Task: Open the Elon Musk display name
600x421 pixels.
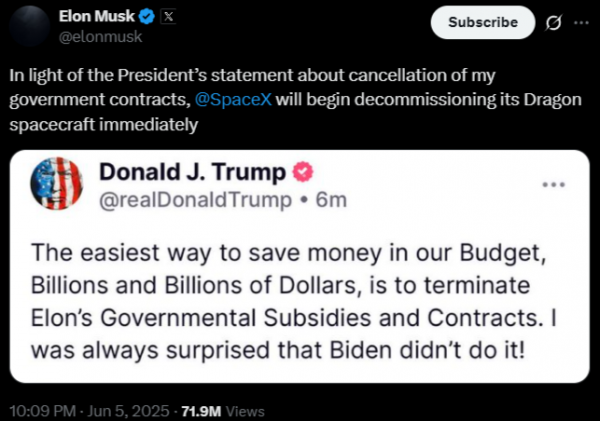Action: (x=96, y=17)
